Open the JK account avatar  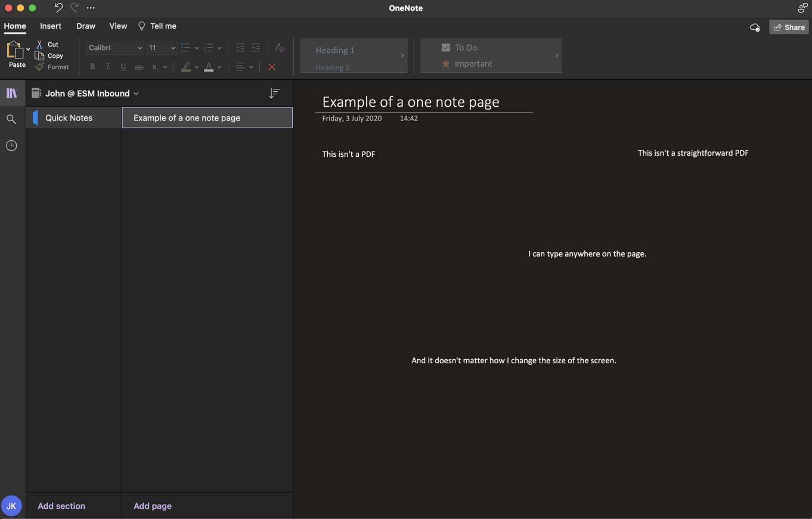(x=11, y=506)
